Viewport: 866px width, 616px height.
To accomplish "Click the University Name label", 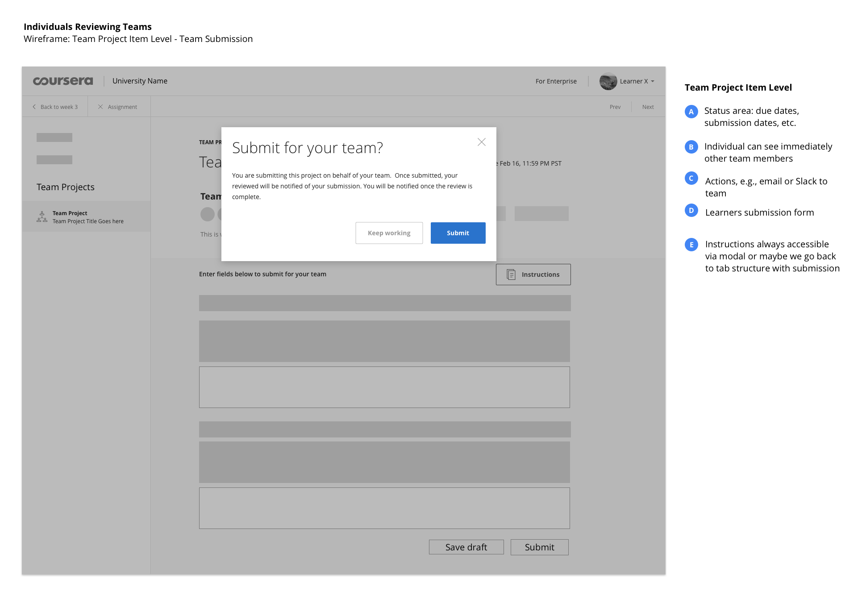I will pyautogui.click(x=140, y=81).
